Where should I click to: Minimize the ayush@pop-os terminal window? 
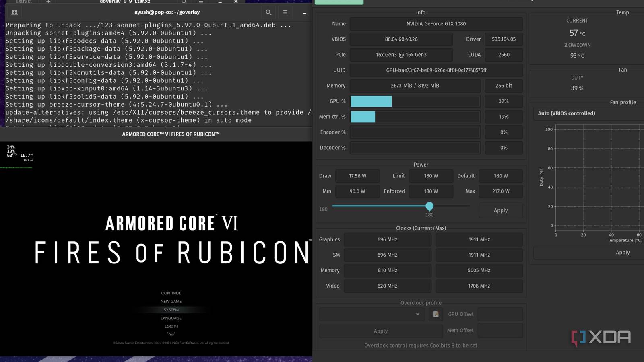(x=304, y=12)
